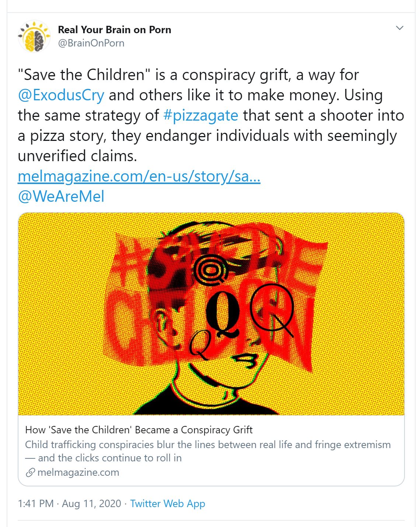Viewport: 420px width, 527px height.
Task: Open the Real Your Brain on Porn profile name
Action: click(114, 30)
